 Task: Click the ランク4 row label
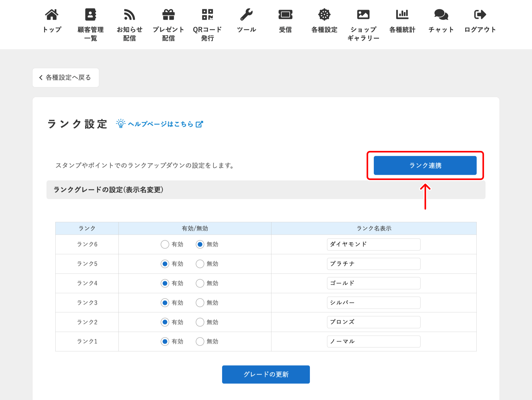pos(87,283)
